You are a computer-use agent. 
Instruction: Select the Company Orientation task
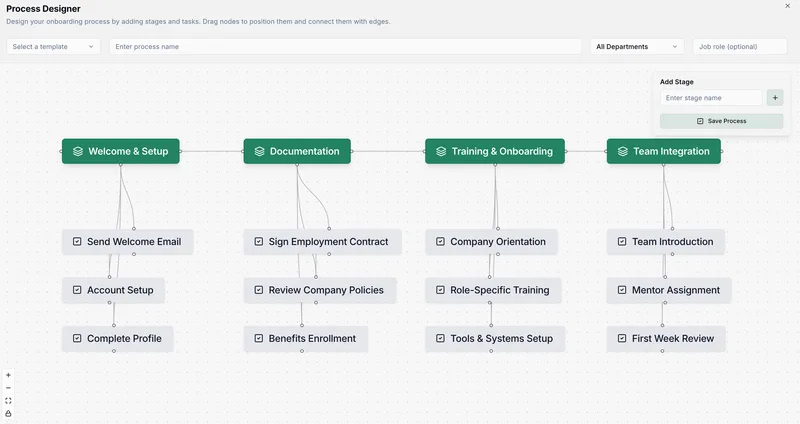(491, 241)
